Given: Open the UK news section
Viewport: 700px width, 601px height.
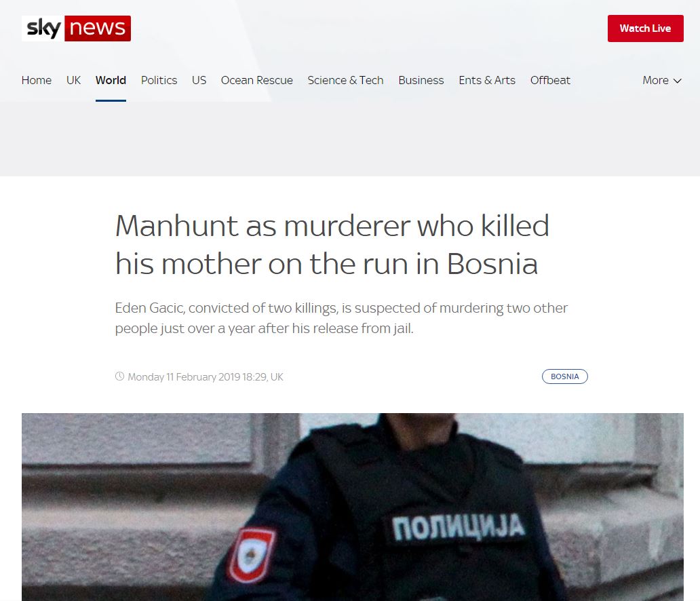Looking at the screenshot, I should coord(74,80).
